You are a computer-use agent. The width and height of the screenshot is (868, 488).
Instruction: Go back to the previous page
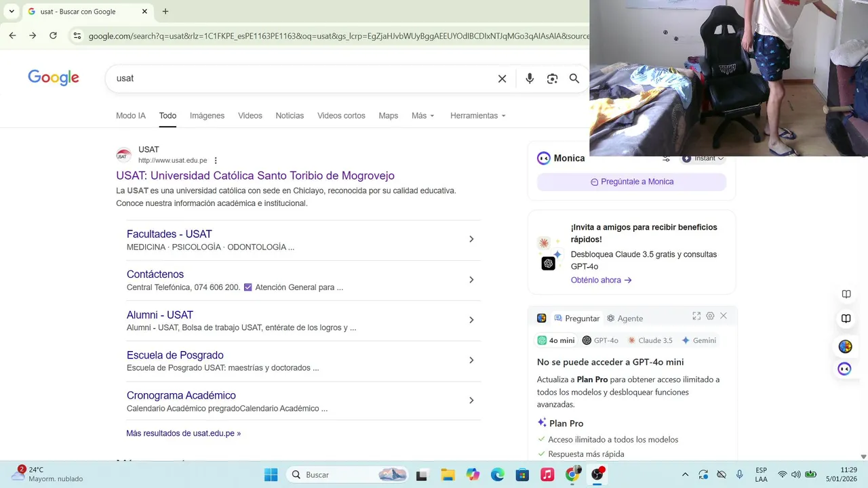click(12, 35)
